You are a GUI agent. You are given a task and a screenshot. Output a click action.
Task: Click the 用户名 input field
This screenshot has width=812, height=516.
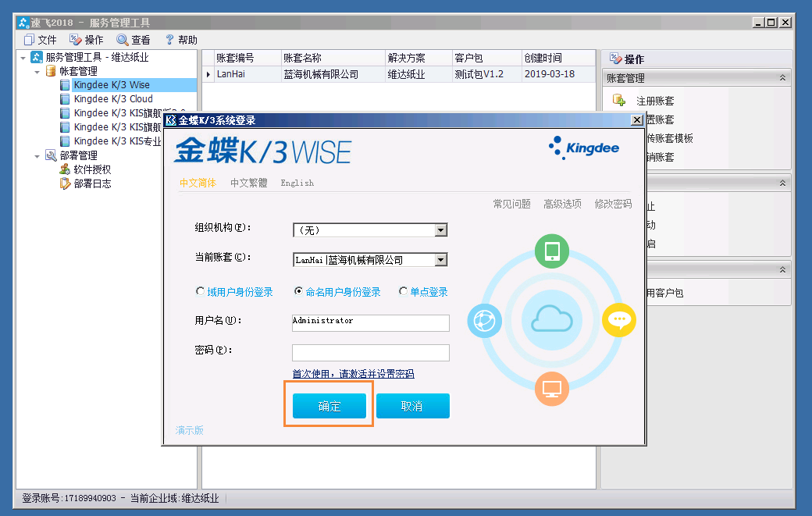(x=371, y=322)
